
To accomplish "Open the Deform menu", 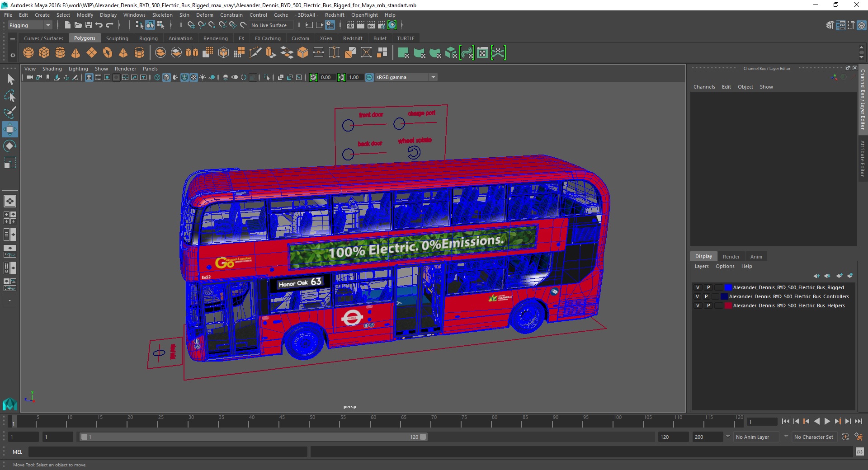I will click(204, 15).
